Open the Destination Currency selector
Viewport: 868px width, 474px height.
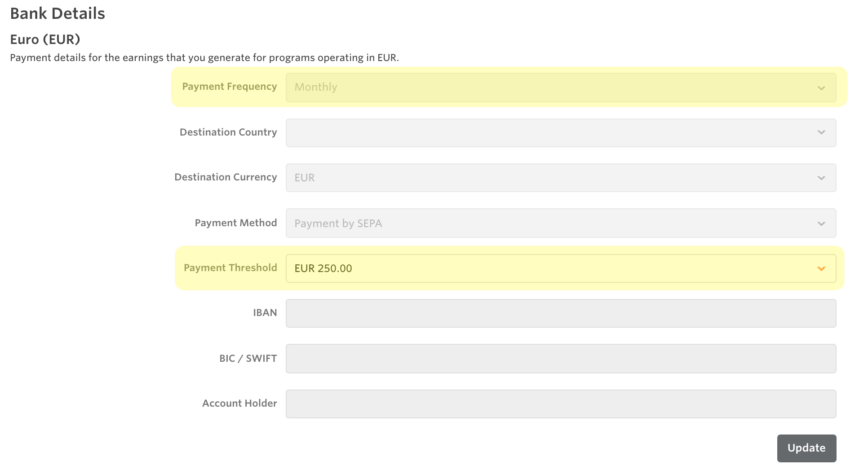click(561, 178)
